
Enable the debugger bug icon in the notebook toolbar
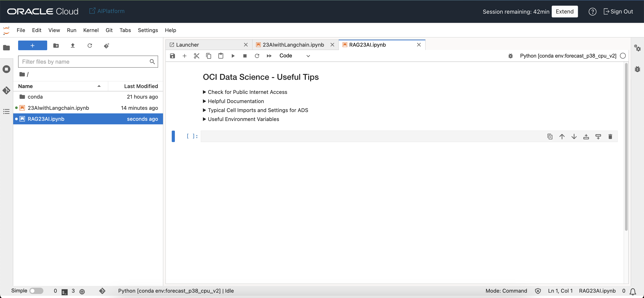(511, 56)
